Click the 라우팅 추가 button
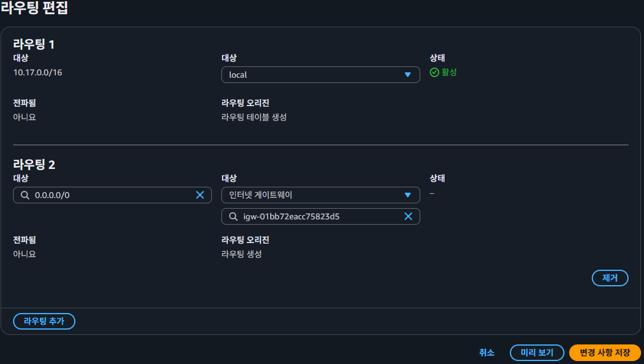Screen dimensions: 644x364 44,321
